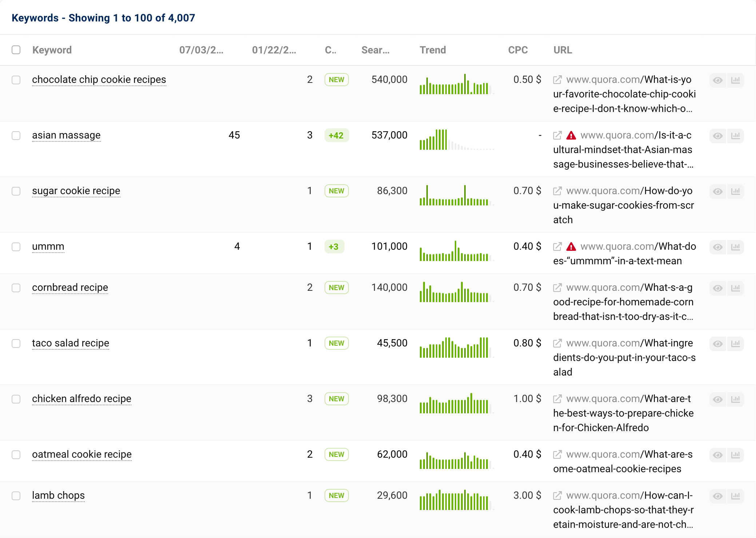Open external link icon in asian massage row
Viewport: 756px width, 538px height.
pos(557,135)
